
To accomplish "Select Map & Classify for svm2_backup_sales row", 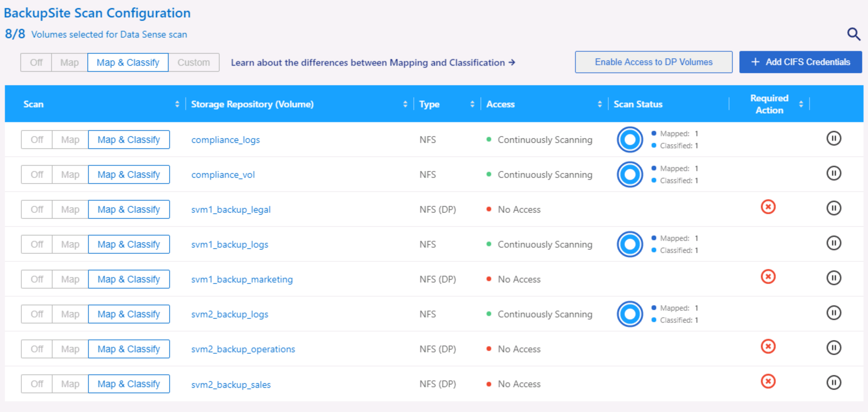I will [x=129, y=384].
